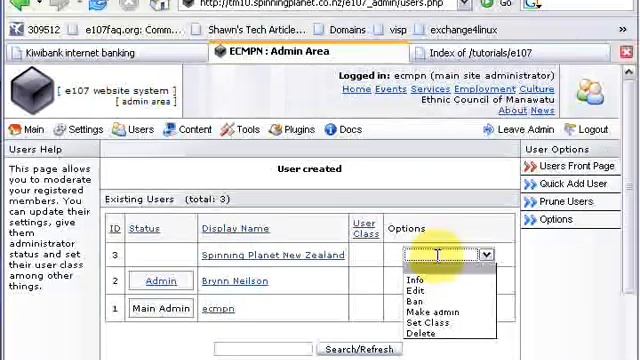The height and width of the screenshot is (360, 640).
Task: Click the Users people icon in the menu bar
Action: [x=119, y=130]
